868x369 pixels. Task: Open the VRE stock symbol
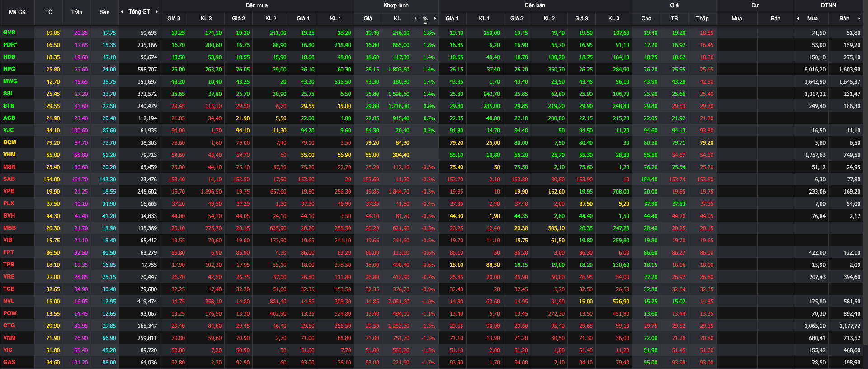[9, 277]
